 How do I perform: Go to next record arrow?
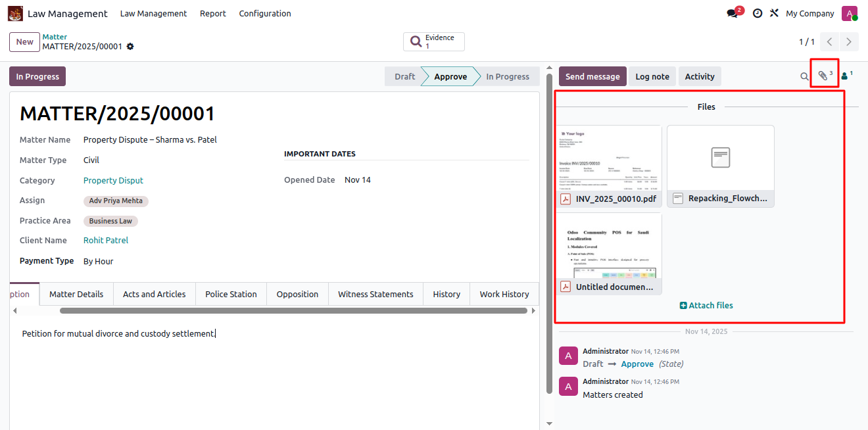(849, 42)
